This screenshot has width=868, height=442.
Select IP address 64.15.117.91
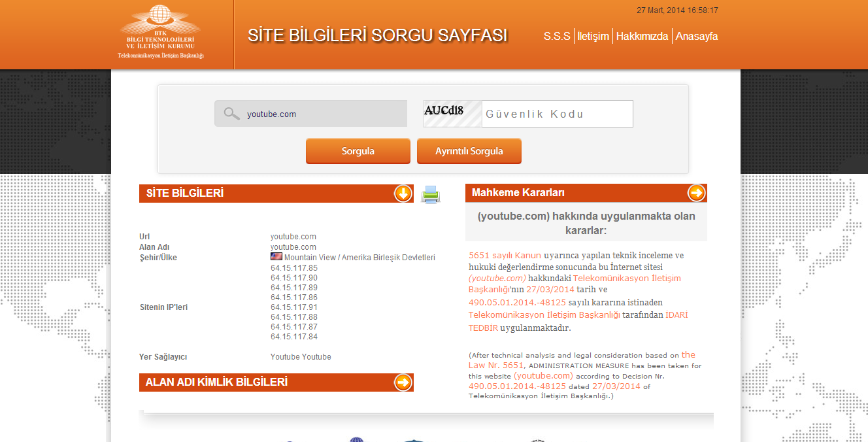294,307
